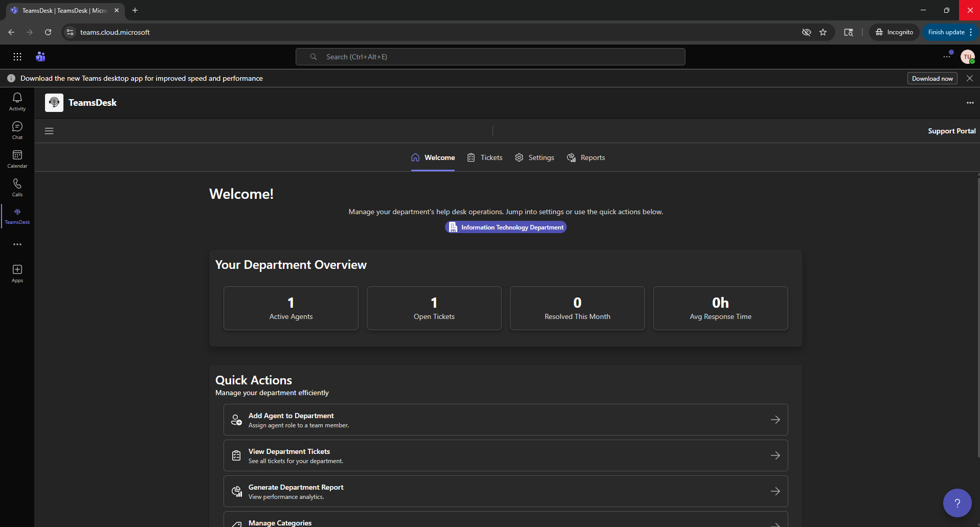Open Calls from the sidebar
Viewport: 980px width, 527px height.
tap(17, 188)
